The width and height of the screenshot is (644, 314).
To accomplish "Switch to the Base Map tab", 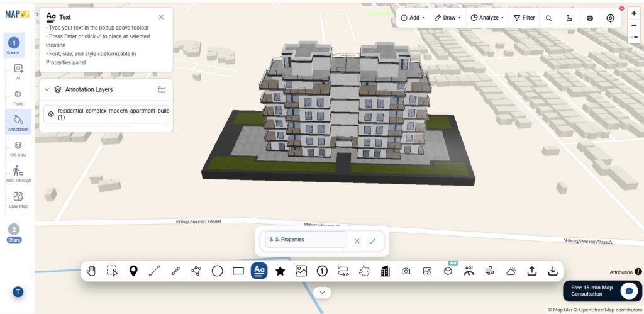I will point(18,199).
